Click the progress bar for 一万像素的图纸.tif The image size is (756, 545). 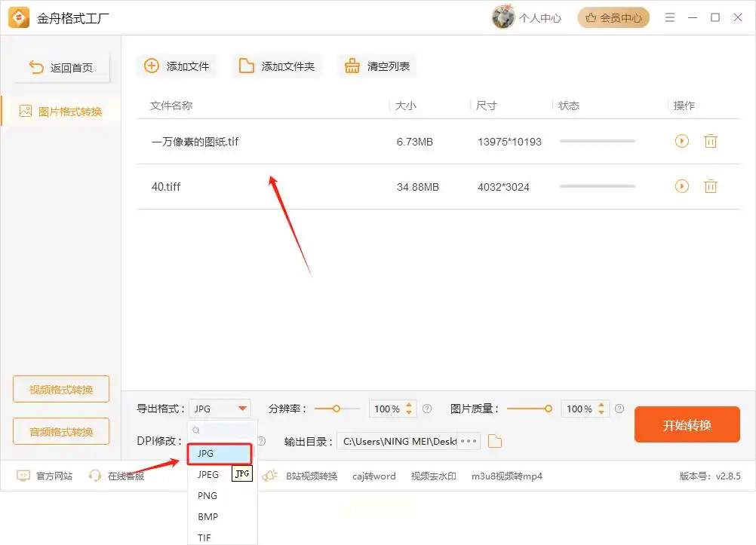598,141
